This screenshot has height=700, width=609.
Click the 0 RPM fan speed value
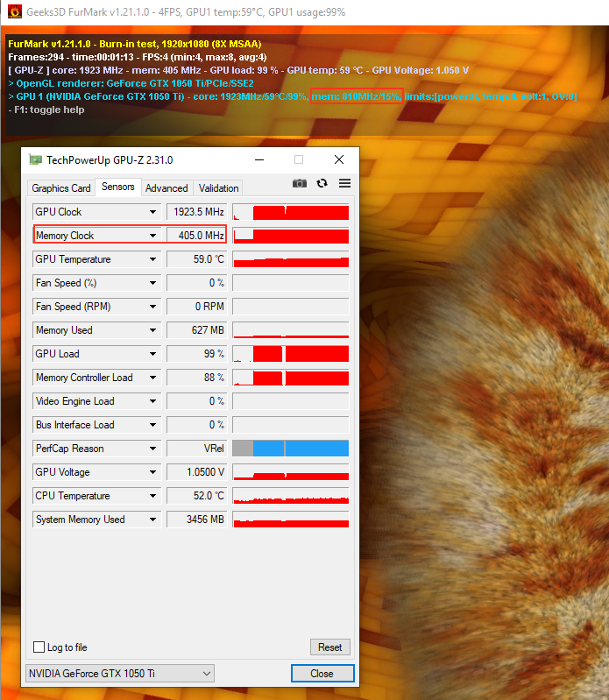click(197, 307)
